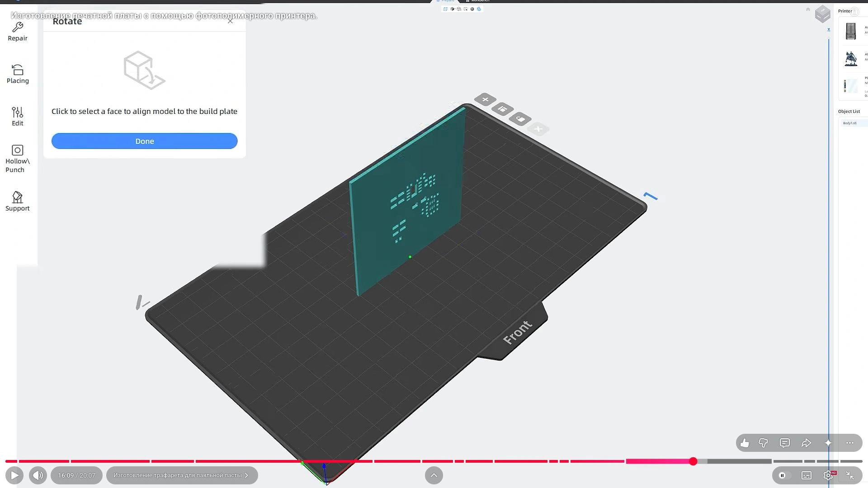Viewport: 868px width, 488px height.
Task: Expand the video chapter title chevron
Action: click(x=246, y=475)
